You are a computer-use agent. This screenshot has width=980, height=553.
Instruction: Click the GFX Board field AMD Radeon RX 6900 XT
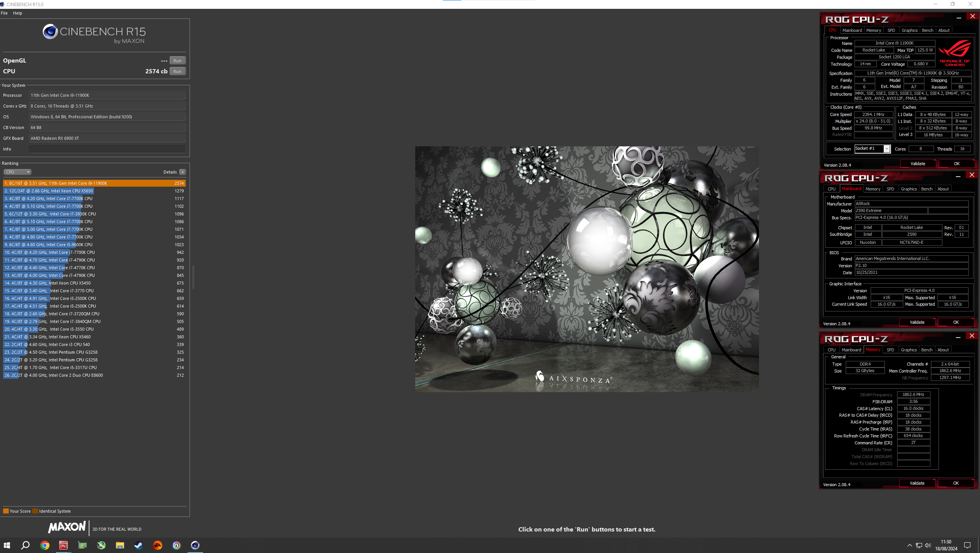coord(107,138)
